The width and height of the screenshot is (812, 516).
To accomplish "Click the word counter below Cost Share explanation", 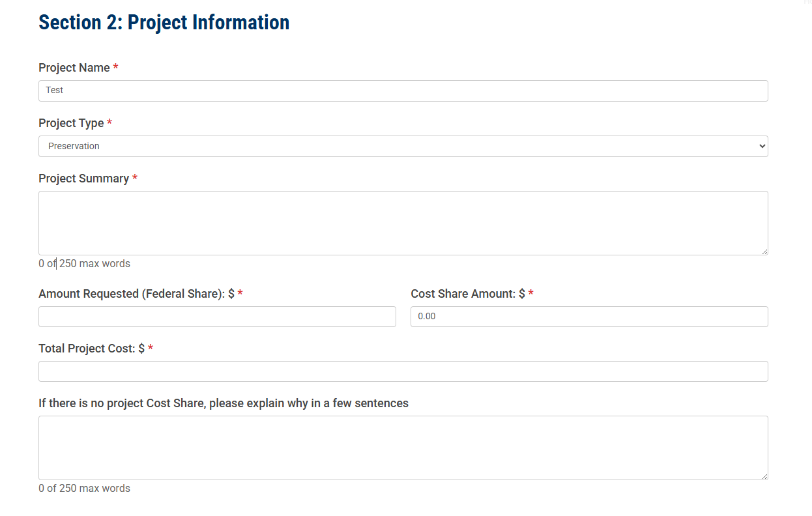I will 84,489.
